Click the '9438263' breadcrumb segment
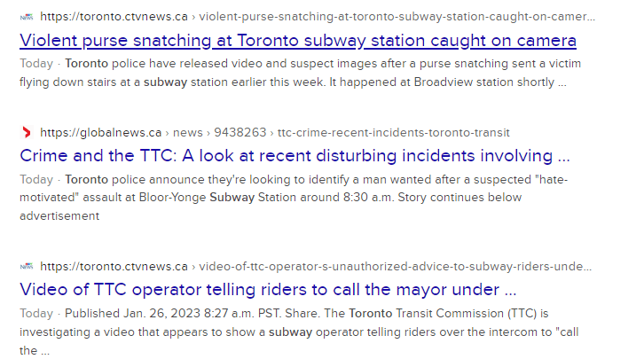The image size is (644, 359). 240,133
